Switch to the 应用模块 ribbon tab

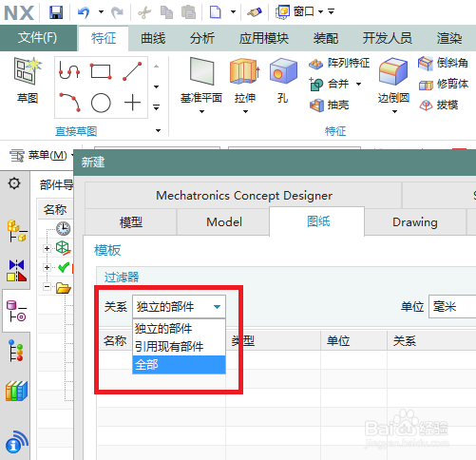(x=264, y=38)
